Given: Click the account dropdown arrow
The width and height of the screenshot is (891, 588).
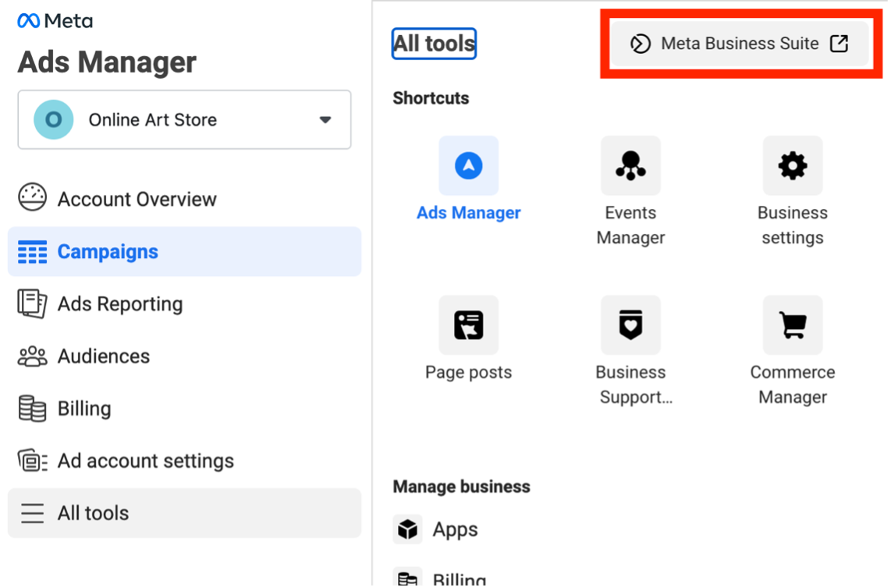Looking at the screenshot, I should [x=325, y=120].
